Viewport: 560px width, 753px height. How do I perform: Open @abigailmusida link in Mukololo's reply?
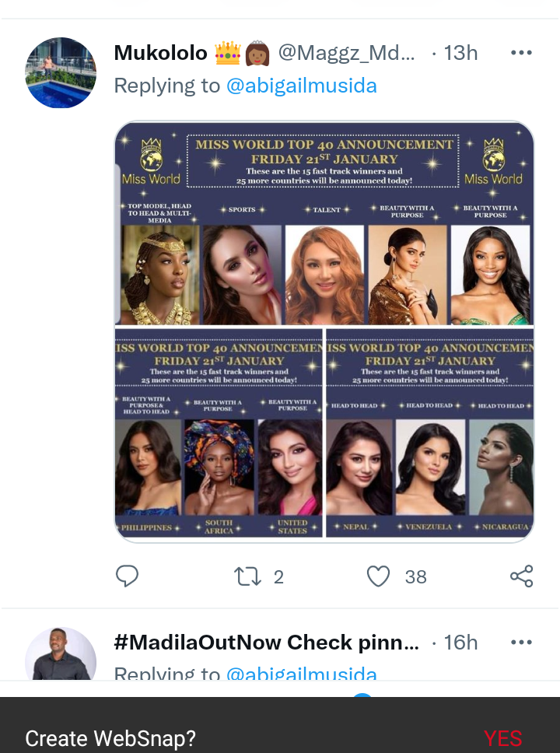[x=301, y=86]
